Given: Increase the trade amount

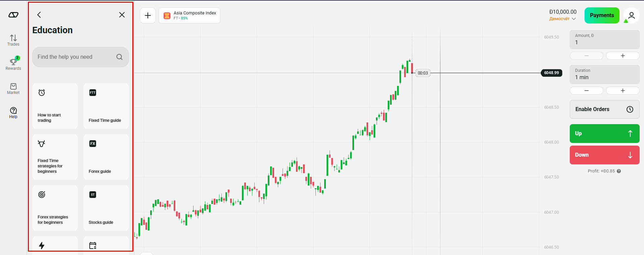Looking at the screenshot, I should 623,56.
